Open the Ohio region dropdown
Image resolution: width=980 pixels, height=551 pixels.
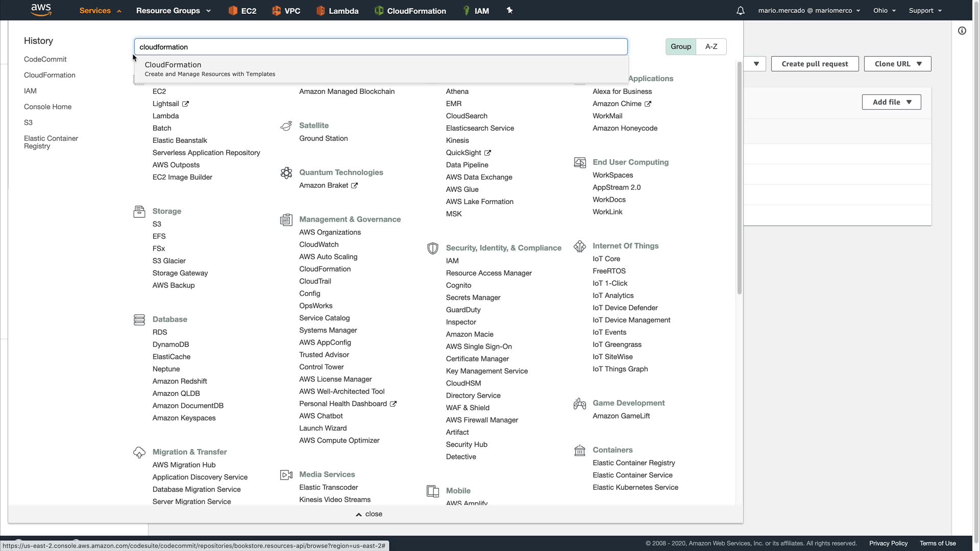tap(884, 11)
